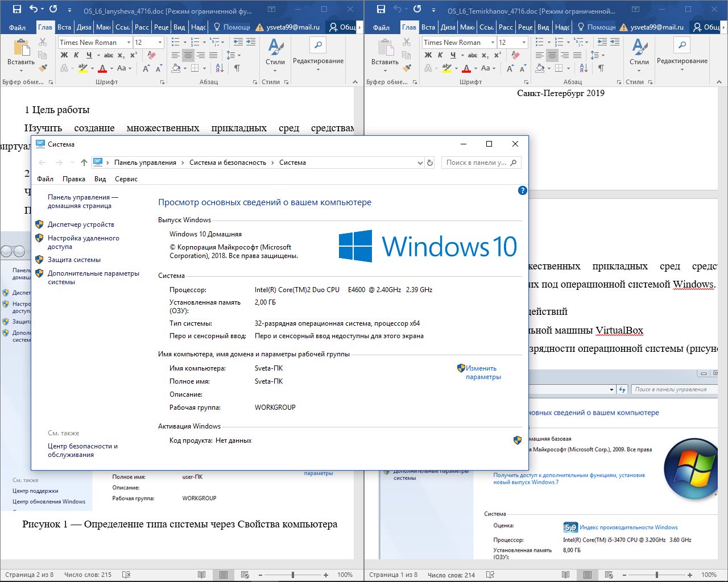Screen dimensions: 728x582
Task: Click the Refresh icon beside the address bar
Action: click(430, 163)
